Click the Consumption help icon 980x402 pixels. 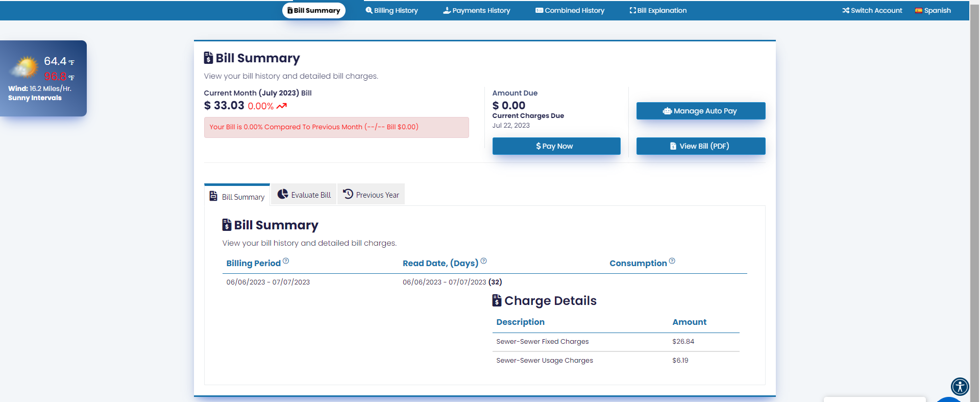(x=672, y=261)
